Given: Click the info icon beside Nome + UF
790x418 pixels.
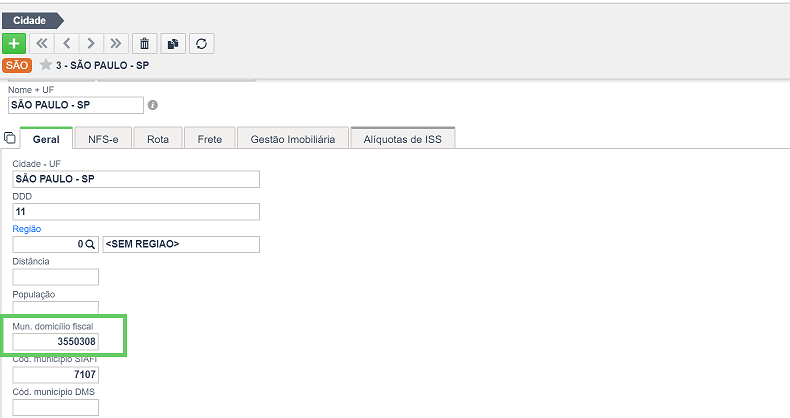Looking at the screenshot, I should click(153, 105).
